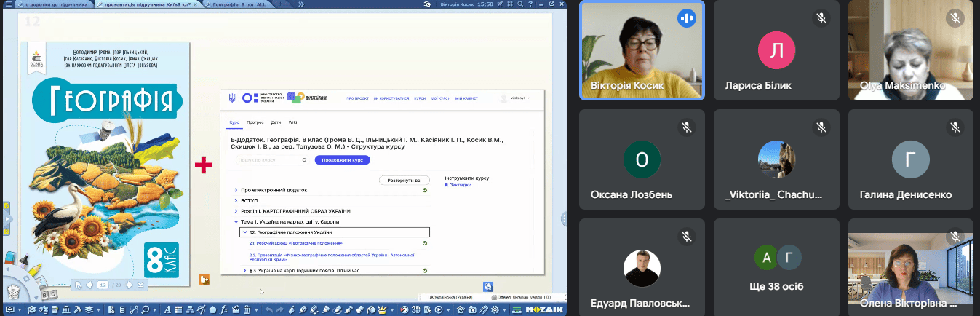The image size is (980, 316).
Task: Click the pin icon in top bar
Action: (x=500, y=4)
